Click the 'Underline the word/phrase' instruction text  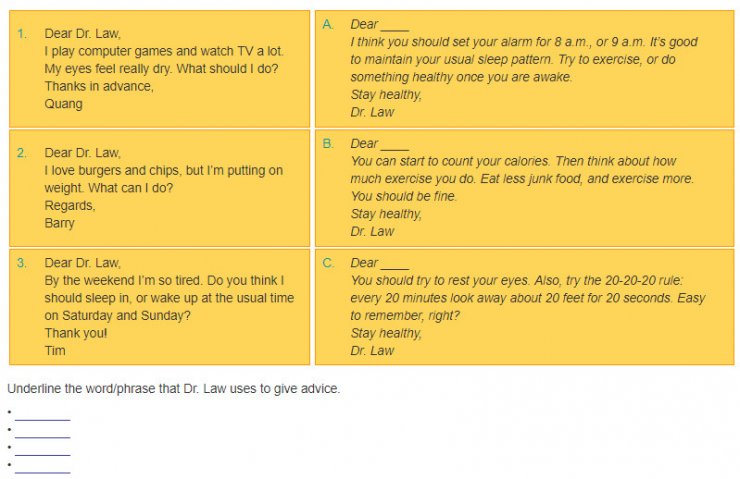pos(173,389)
